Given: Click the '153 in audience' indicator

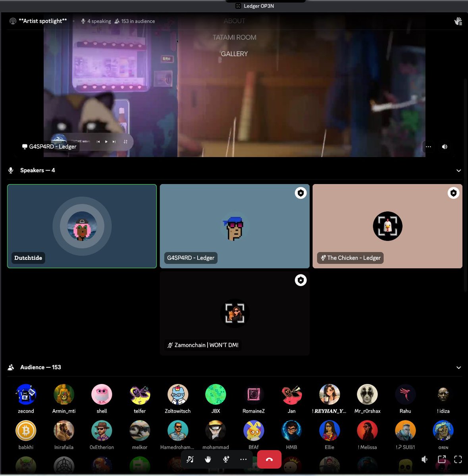Looking at the screenshot, I should (135, 21).
